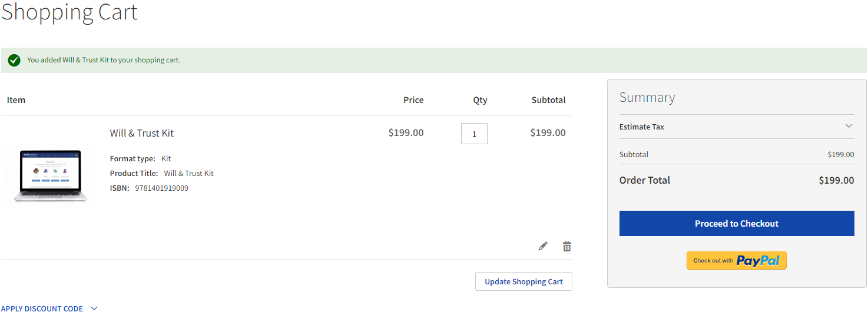The image size is (868, 322).
Task: Click the Summary panel heading
Action: point(647,98)
